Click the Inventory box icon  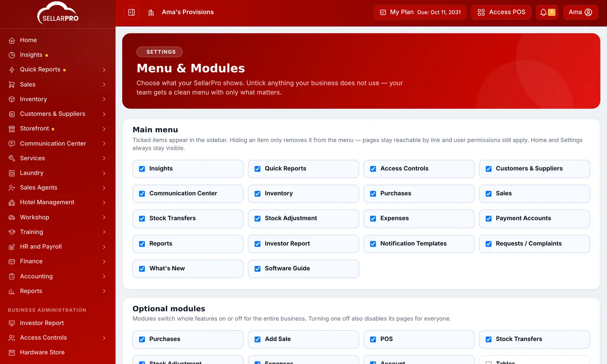coord(12,99)
